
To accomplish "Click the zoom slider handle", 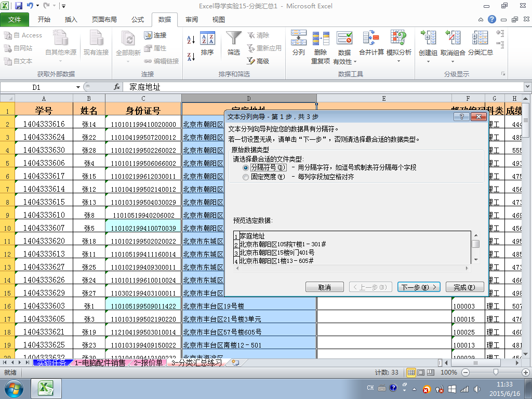I will tap(496, 373).
